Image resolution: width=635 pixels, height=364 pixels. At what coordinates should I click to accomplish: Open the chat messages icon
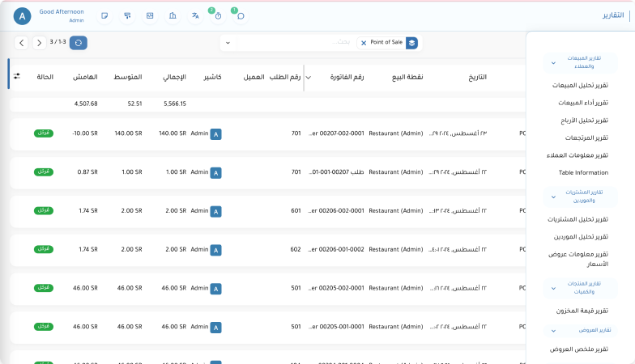point(241,16)
